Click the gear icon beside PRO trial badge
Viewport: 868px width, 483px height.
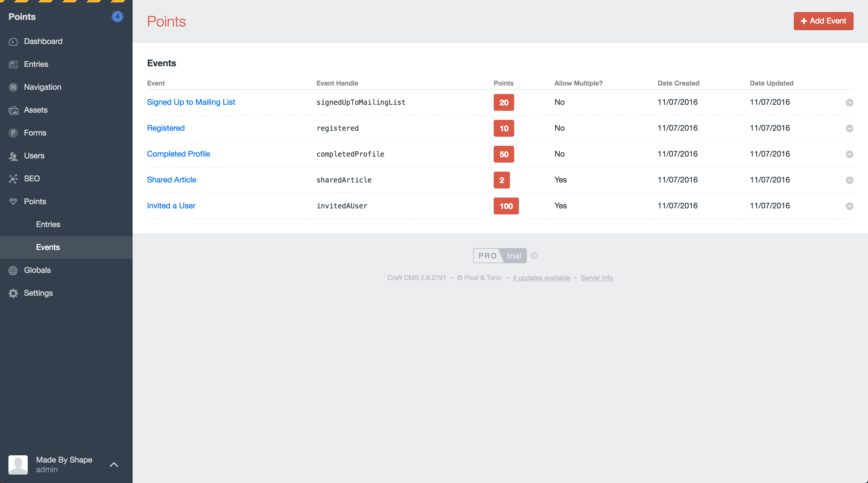[x=534, y=256]
